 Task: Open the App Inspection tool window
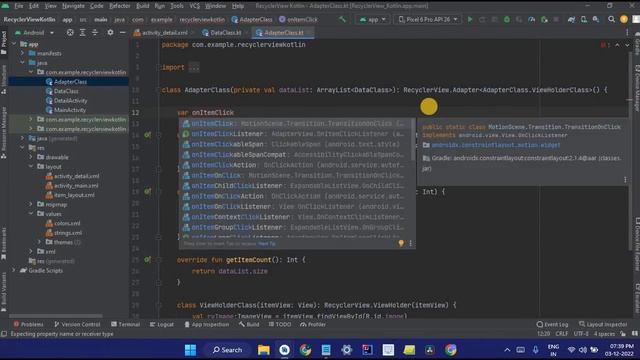tap(207, 324)
